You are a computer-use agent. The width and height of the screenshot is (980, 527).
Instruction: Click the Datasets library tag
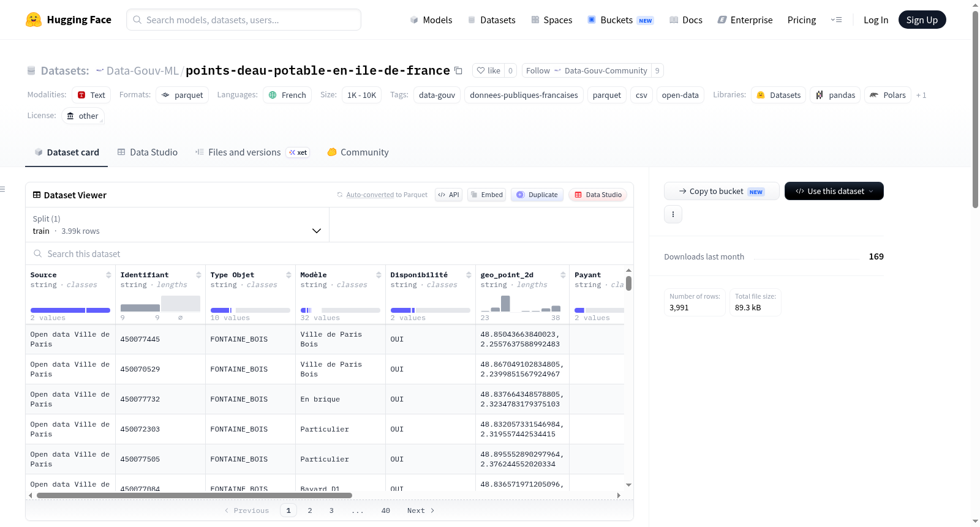[778, 95]
